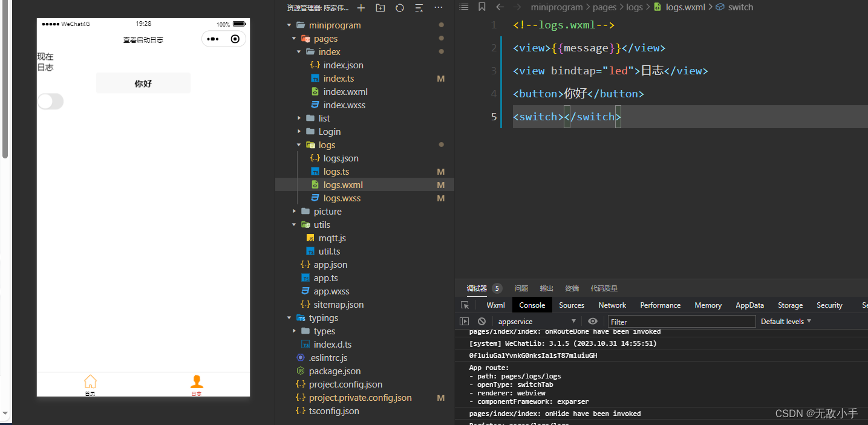
Task: Open the 代码质量 panel tab
Action: point(604,288)
